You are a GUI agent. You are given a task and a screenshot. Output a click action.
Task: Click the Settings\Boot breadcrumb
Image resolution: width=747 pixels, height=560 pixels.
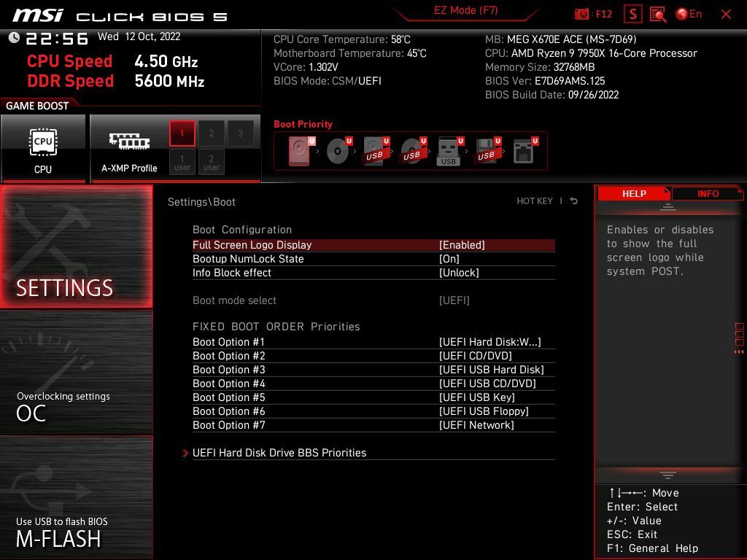(201, 202)
